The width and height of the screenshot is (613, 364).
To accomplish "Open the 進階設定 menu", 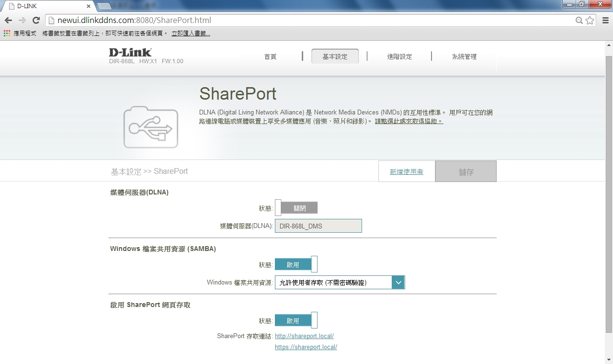I will [x=399, y=57].
